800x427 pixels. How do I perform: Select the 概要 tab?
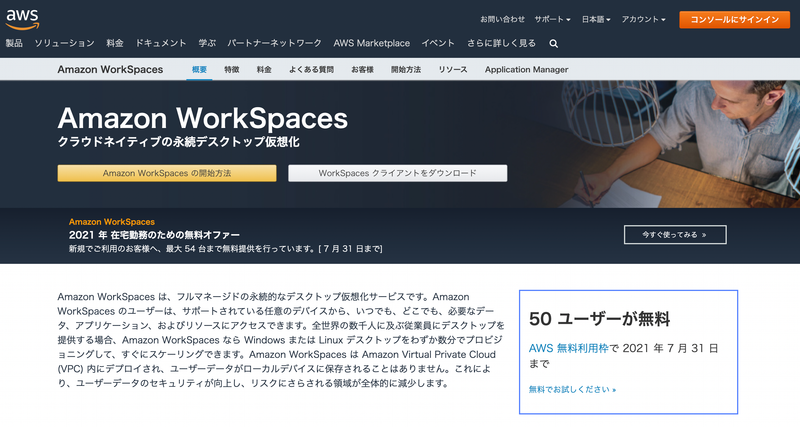(x=199, y=69)
